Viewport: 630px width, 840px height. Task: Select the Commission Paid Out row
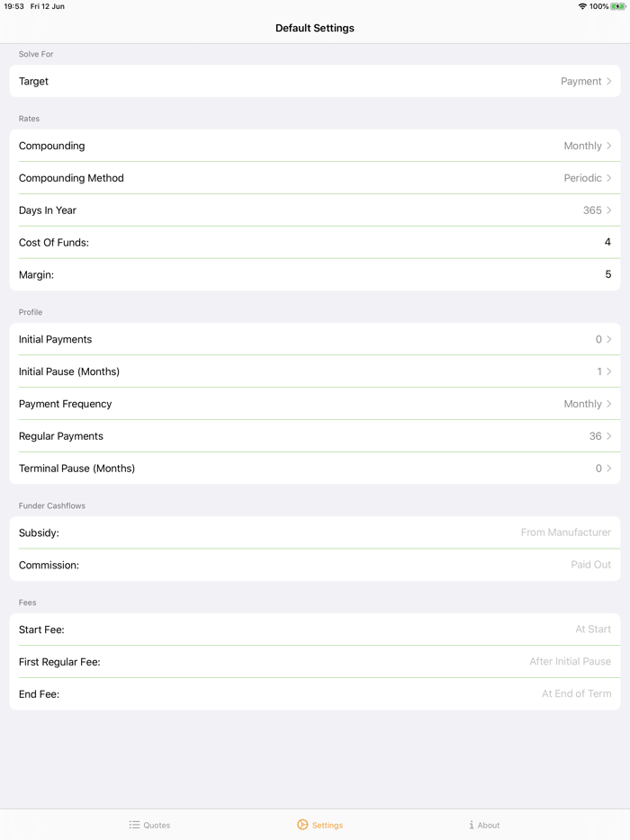click(315, 564)
